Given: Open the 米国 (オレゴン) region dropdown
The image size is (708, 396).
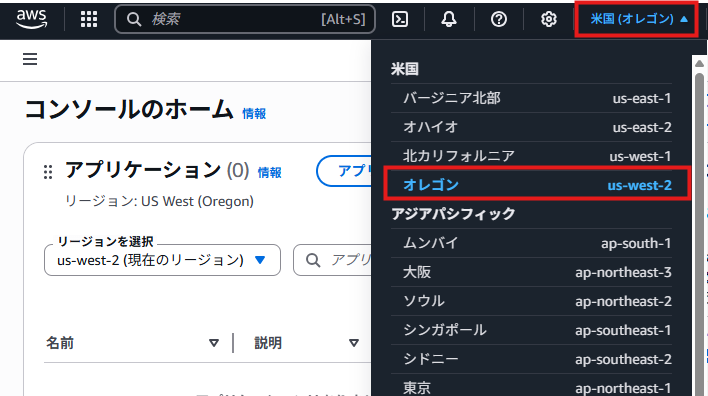Looking at the screenshot, I should 638,19.
